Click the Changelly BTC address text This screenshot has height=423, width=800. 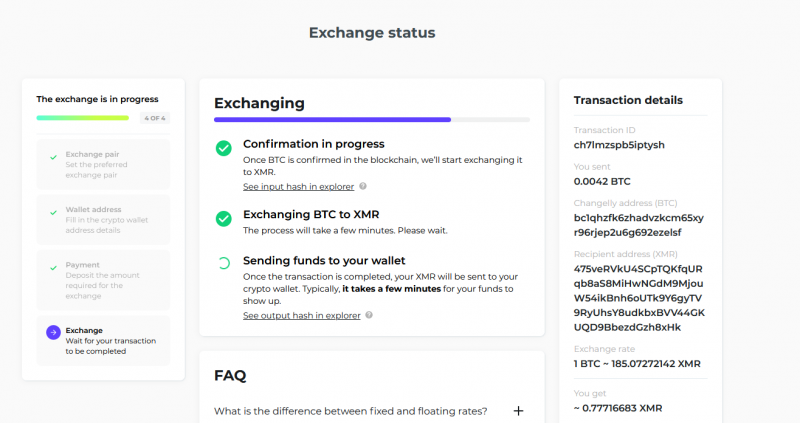[x=640, y=225]
